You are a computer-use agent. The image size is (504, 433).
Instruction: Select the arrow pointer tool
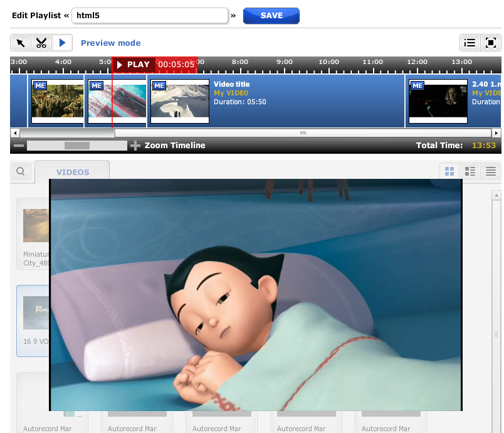click(x=21, y=43)
